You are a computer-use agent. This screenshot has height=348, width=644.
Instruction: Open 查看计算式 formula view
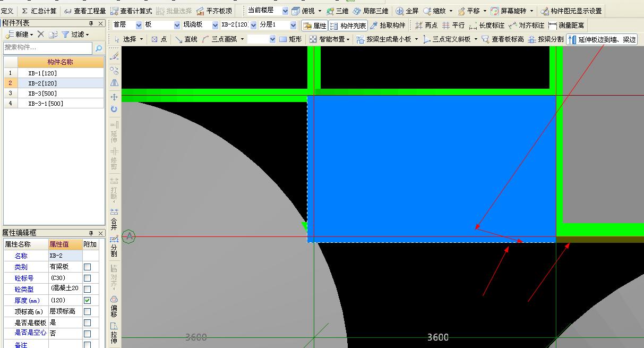pyautogui.click(x=131, y=11)
